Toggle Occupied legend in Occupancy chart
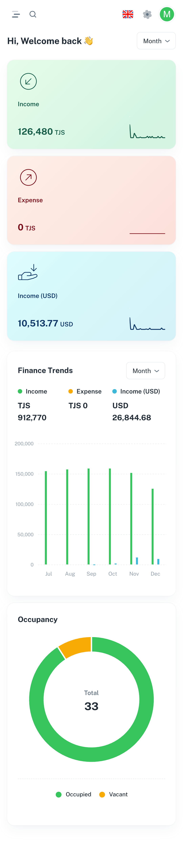The width and height of the screenshot is (183, 868). click(x=73, y=794)
